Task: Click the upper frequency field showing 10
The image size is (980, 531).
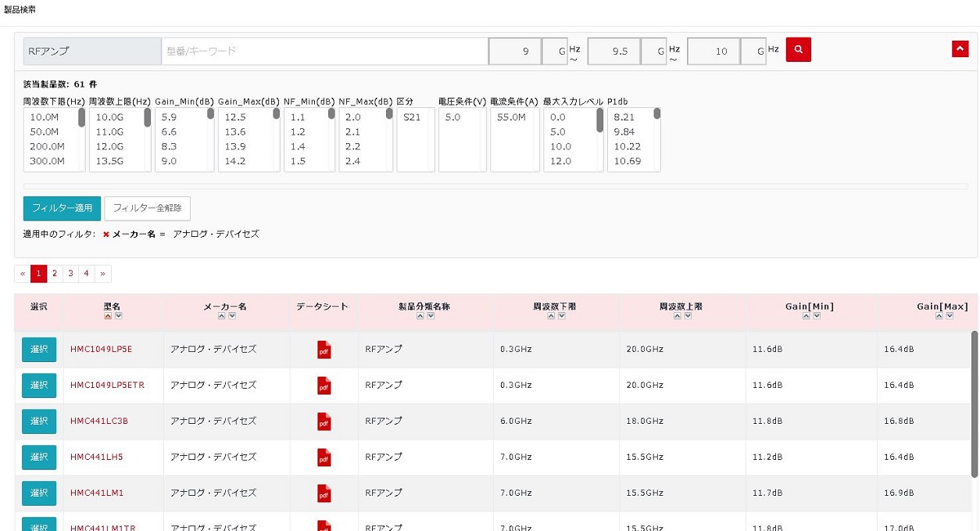Action: pos(714,51)
